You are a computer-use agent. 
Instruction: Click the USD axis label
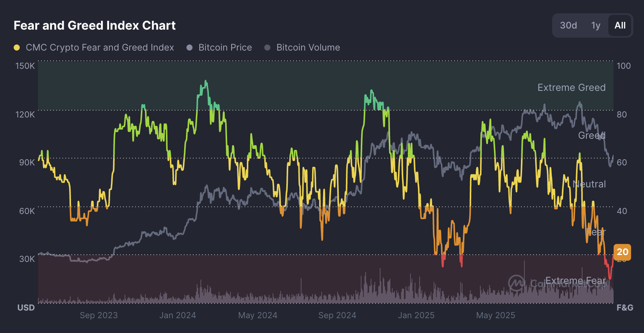(25, 308)
